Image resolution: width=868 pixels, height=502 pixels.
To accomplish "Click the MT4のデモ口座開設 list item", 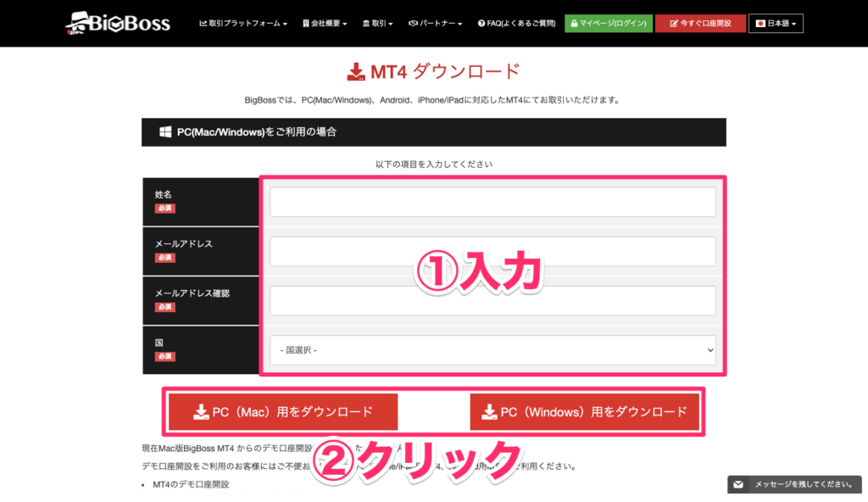I will [x=191, y=484].
